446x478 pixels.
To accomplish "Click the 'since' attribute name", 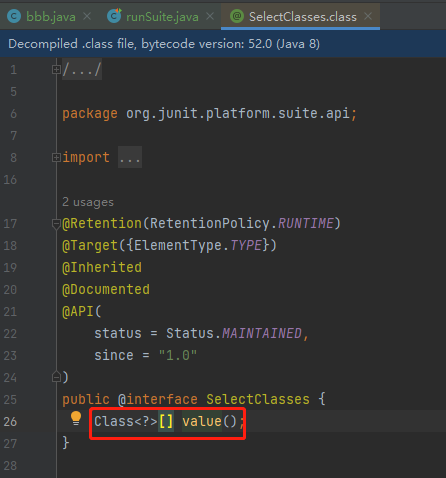I will 114,355.
